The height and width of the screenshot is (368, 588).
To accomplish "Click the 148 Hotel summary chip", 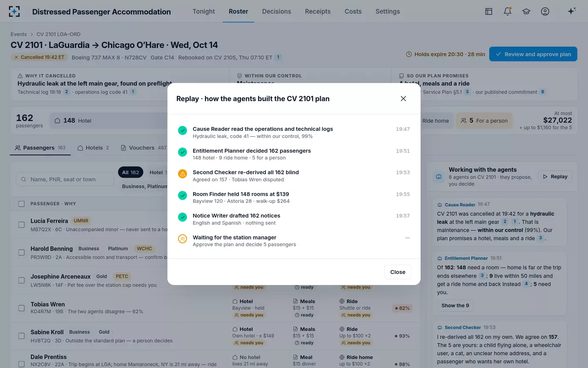I will coord(109,121).
